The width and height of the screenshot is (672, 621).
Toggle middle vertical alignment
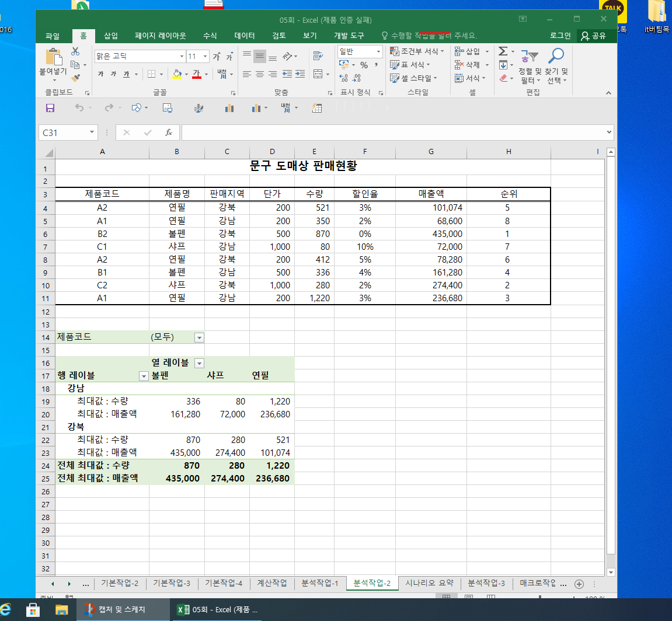point(260,56)
